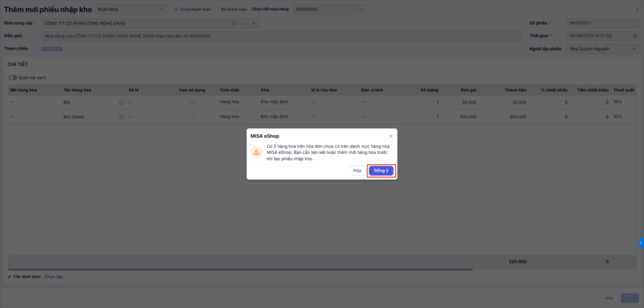
Task: Open Chọn HĐ mua hàng dropdown 00000005
Action: click(x=329, y=9)
